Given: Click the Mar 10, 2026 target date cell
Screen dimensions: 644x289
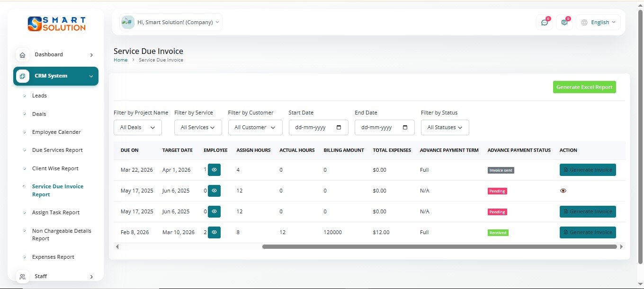Looking at the screenshot, I should tap(179, 232).
